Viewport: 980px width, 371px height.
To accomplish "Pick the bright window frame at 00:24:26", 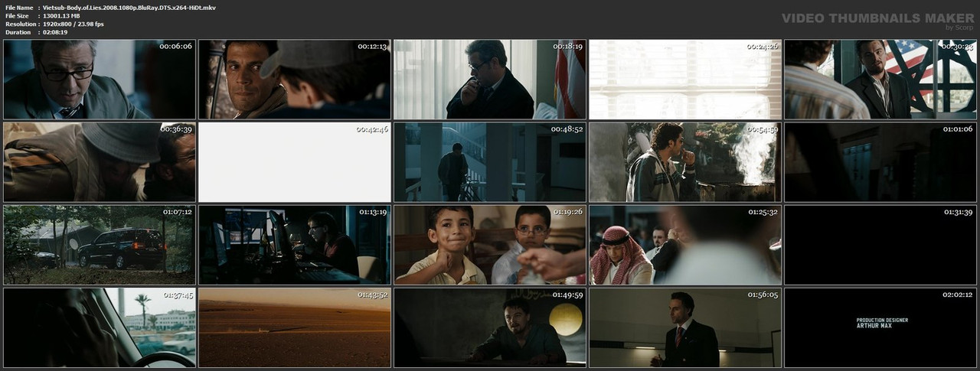I will 685,80.
